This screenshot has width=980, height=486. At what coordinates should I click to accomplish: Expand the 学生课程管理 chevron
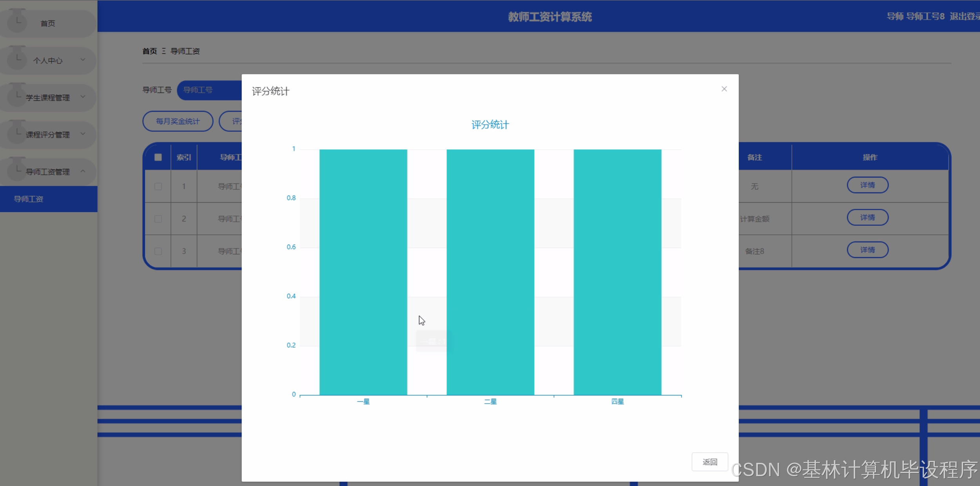pyautogui.click(x=83, y=96)
